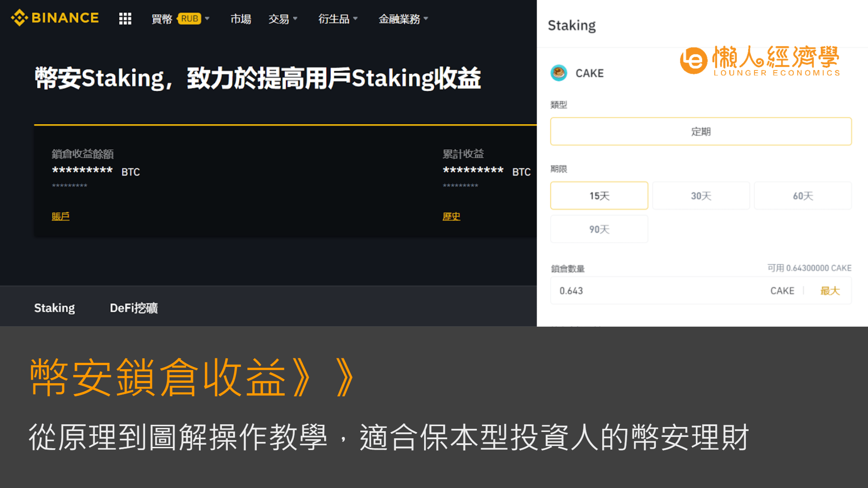Viewport: 868px width, 488px height.
Task: Click the Binance logo
Action: pyautogui.click(x=55, y=18)
